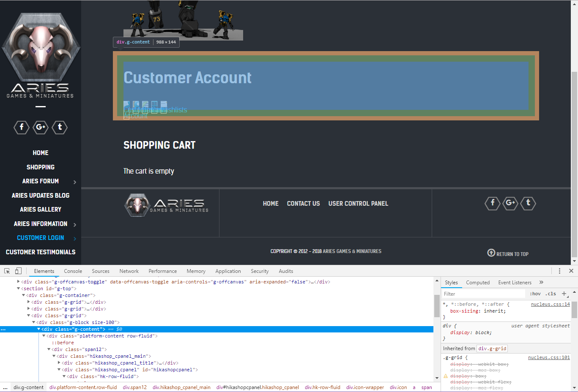The height and width of the screenshot is (392, 578).
Task: Open the User Control Panel footer link
Action: tap(358, 204)
